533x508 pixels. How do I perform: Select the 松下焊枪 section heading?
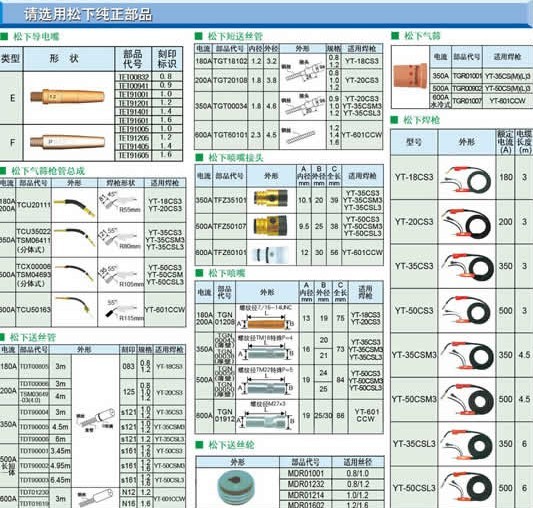point(422,120)
